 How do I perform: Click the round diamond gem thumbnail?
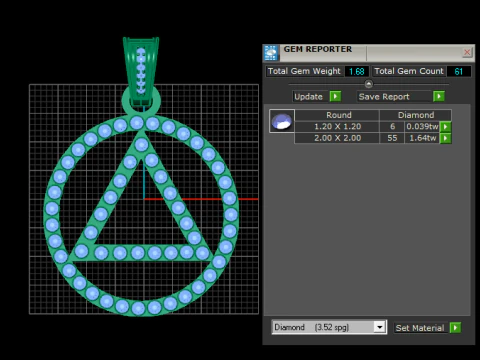point(282,121)
